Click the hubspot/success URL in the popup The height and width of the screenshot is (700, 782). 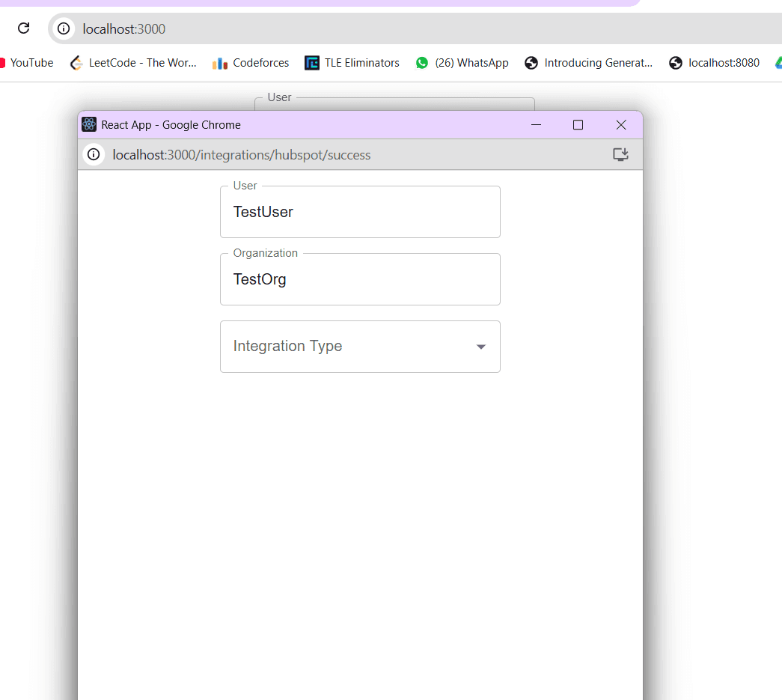coord(242,155)
